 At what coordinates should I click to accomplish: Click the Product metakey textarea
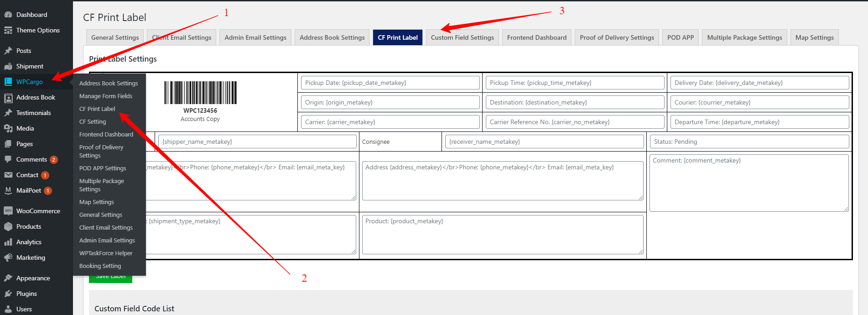click(x=503, y=235)
